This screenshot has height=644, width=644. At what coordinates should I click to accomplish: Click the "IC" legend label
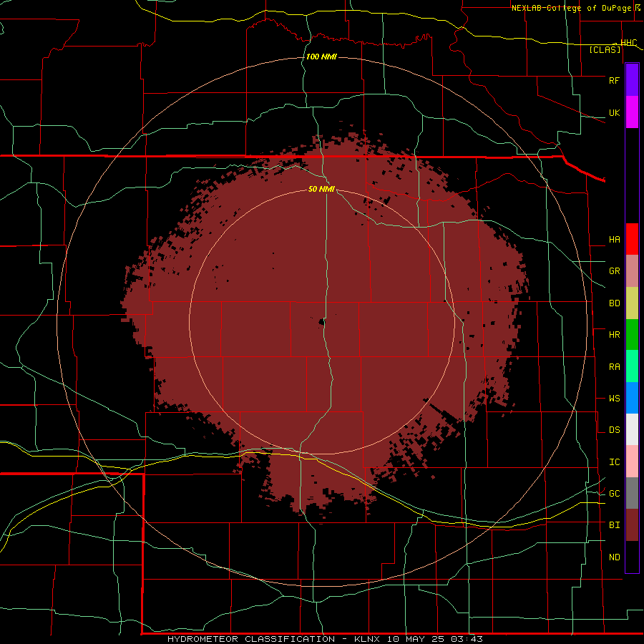[x=614, y=462]
